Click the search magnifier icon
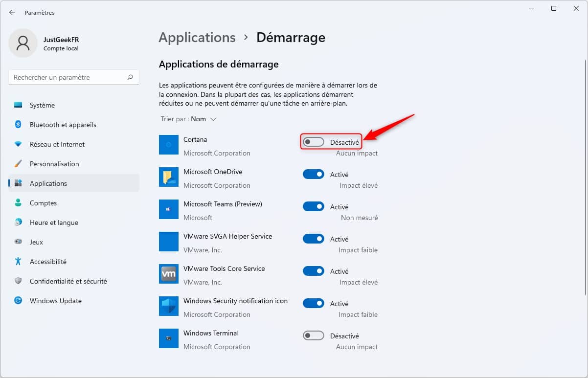 [x=130, y=77]
